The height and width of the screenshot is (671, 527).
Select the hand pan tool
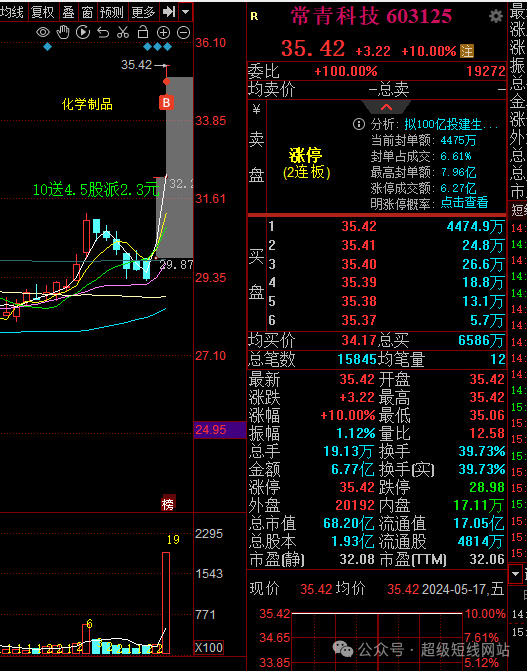point(63,33)
